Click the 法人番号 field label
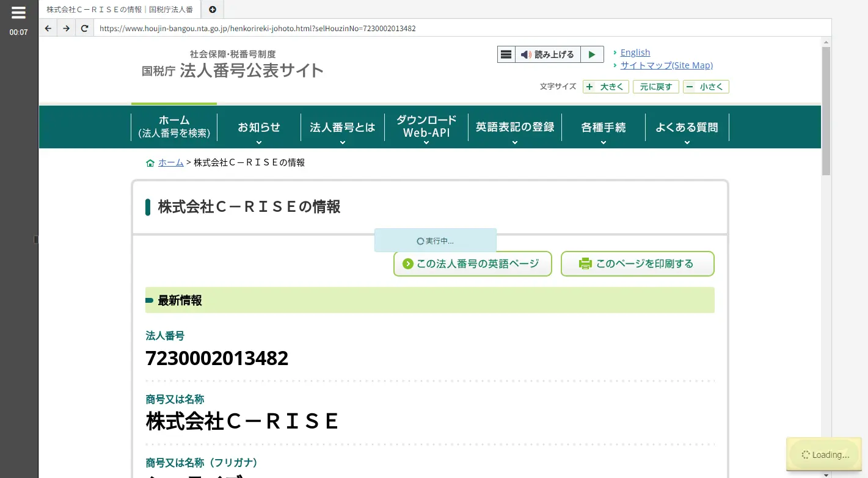This screenshot has width=868, height=478. point(165,336)
